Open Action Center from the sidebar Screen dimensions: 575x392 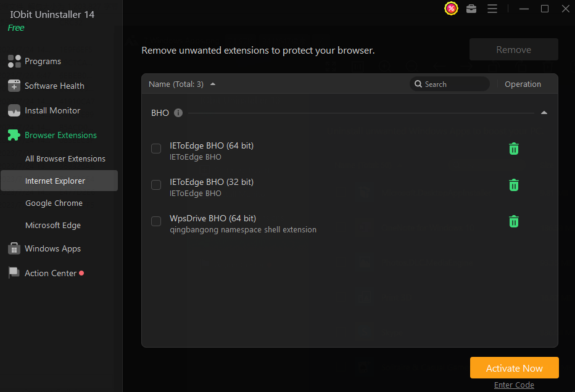coord(51,273)
